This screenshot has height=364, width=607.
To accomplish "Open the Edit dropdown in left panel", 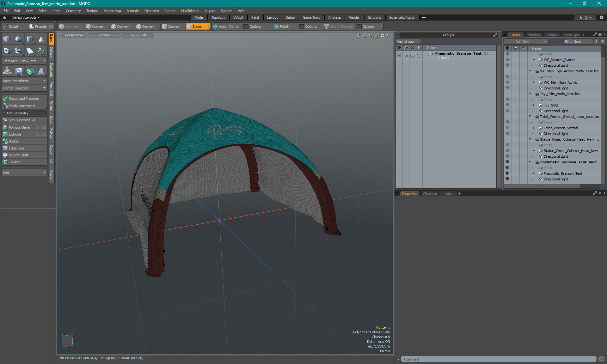I will coord(24,173).
